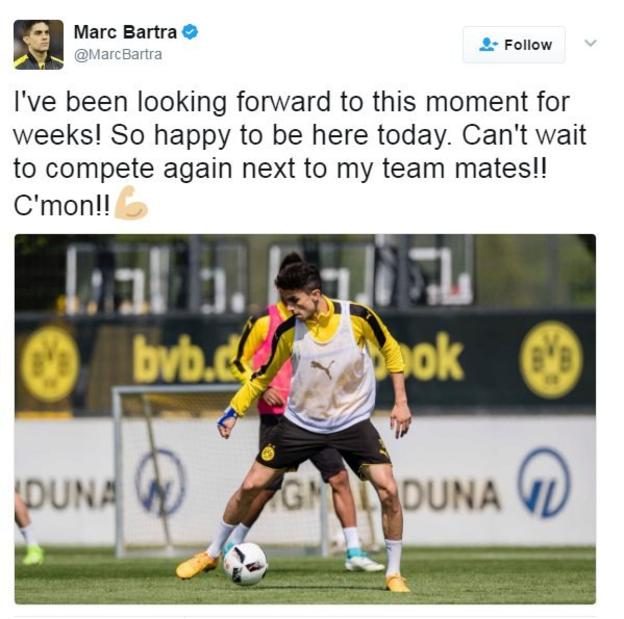Open Marc Bartra's profile avatar picture
624x619 pixels.
click(x=39, y=45)
